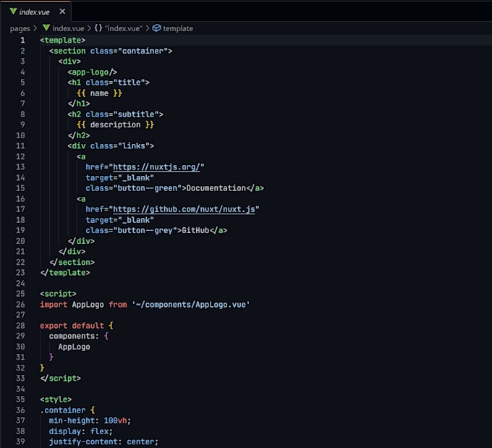492x448 pixels.
Task: Click the closing </script> tag
Action: click(x=60, y=379)
